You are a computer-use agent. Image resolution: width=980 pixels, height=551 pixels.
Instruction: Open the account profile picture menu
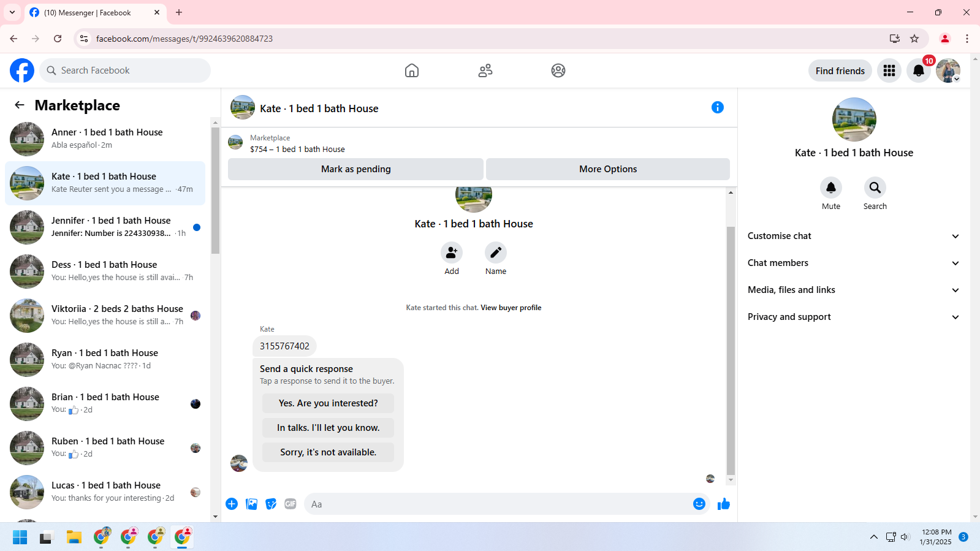[948, 70]
